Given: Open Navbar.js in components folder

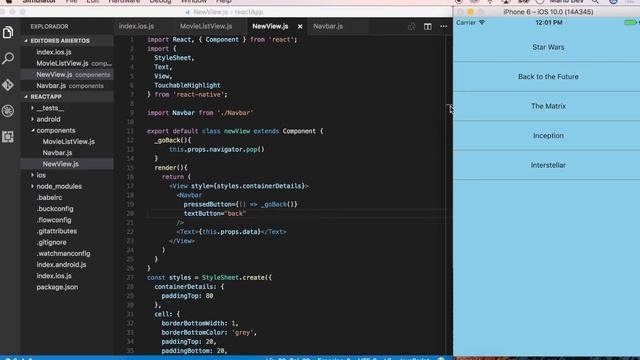Looking at the screenshot, I should tap(58, 153).
